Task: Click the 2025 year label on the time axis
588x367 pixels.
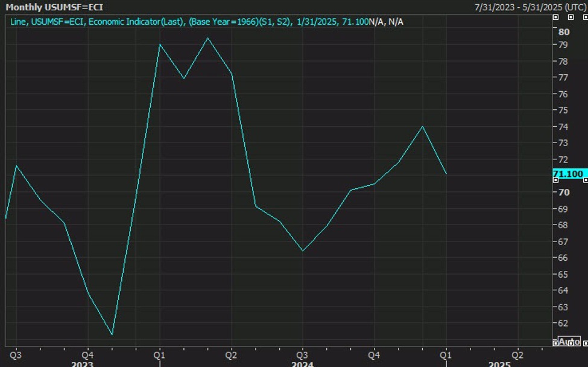Action: tap(499, 364)
